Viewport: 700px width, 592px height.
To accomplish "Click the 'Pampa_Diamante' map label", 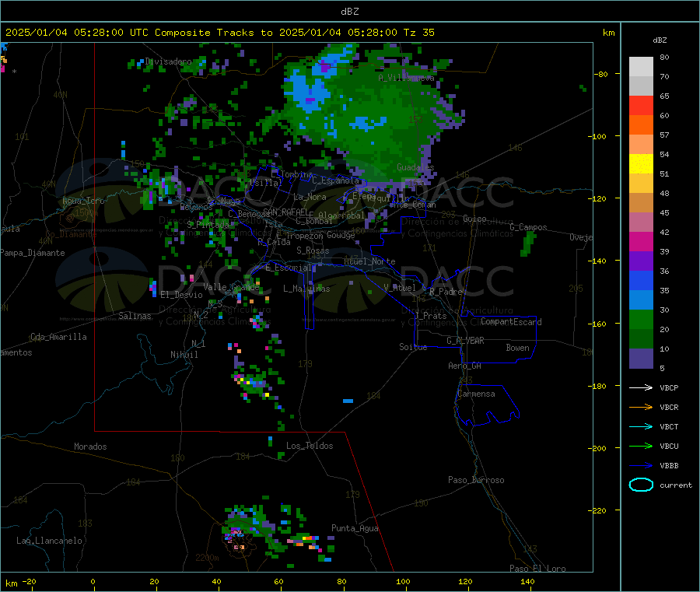I will coord(32,253).
